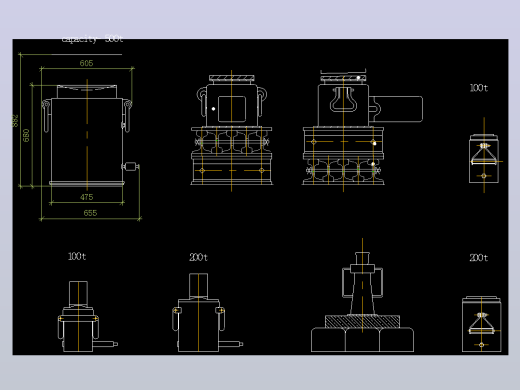Select the 475 base dimension label

coord(86,197)
